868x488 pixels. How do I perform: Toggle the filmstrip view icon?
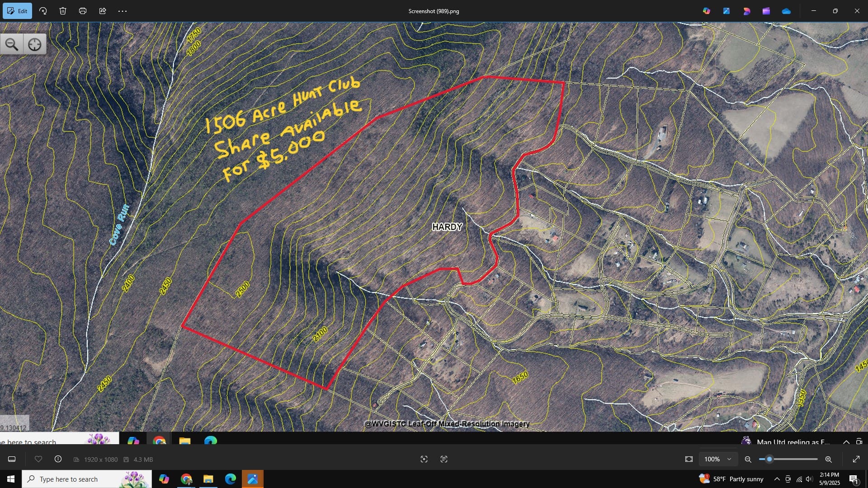click(12, 459)
